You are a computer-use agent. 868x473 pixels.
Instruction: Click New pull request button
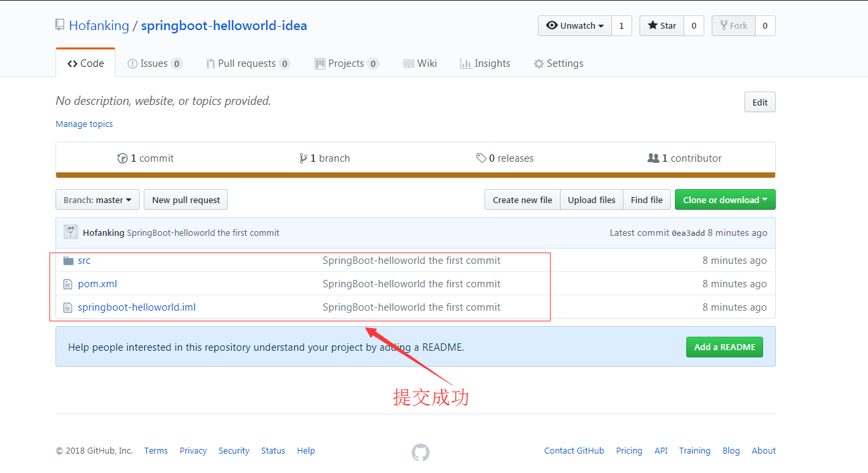point(186,200)
